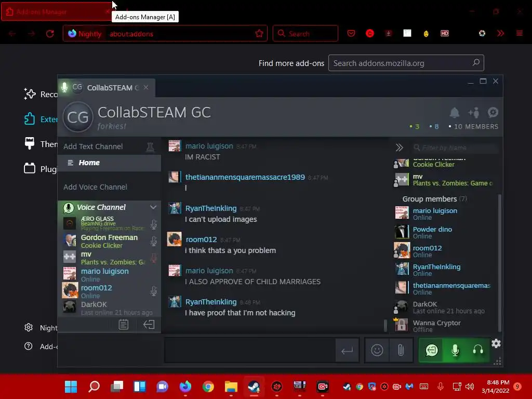Click the system tray volume icon
The height and width of the screenshot is (399, 532).
tap(470, 387)
